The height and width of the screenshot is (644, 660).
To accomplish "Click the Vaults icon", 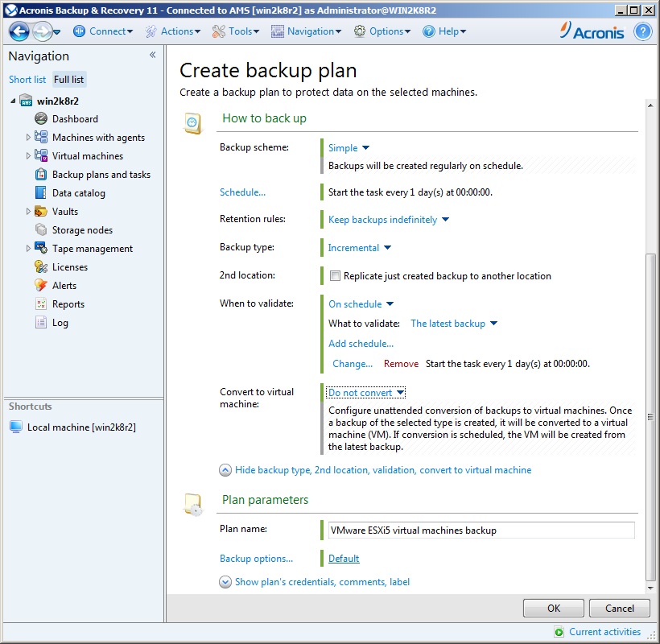I will pos(41,211).
